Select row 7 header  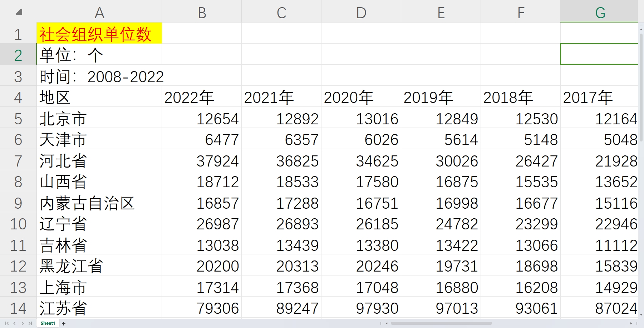pos(18,161)
